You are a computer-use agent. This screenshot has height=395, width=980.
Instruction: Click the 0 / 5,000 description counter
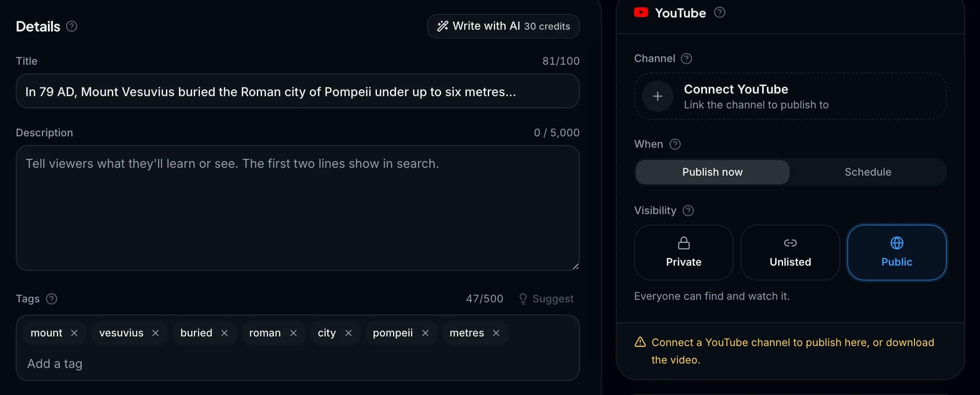pyautogui.click(x=556, y=133)
